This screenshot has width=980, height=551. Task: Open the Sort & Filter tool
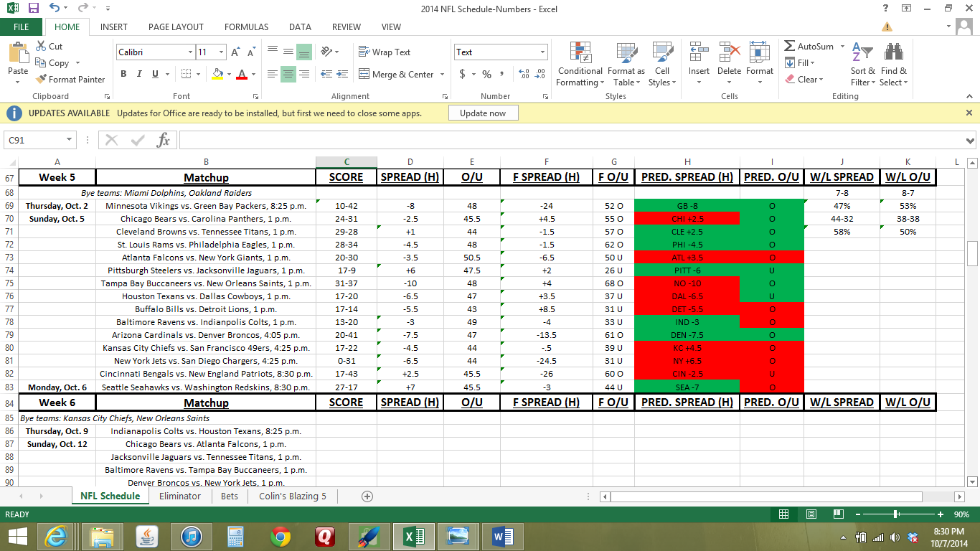point(862,65)
